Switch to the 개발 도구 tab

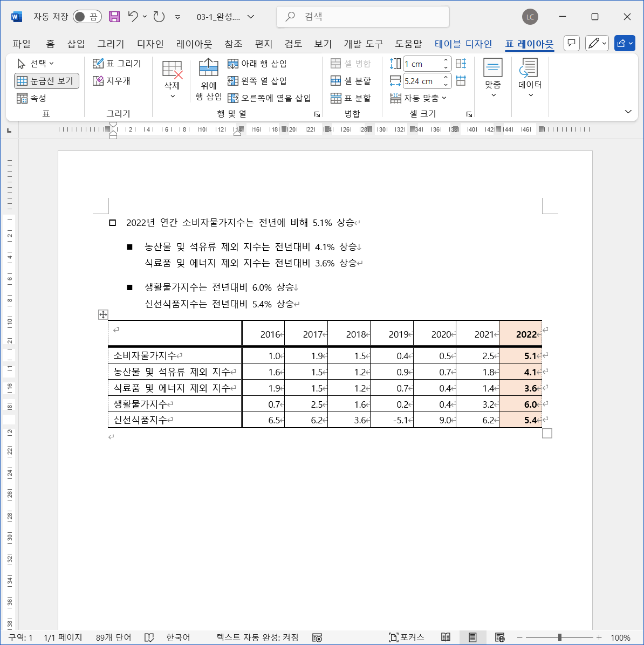pos(364,44)
